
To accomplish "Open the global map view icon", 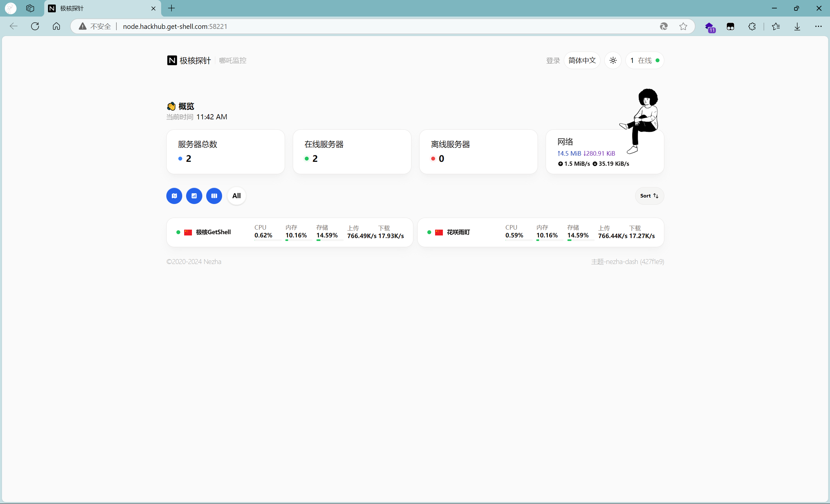I will point(174,196).
